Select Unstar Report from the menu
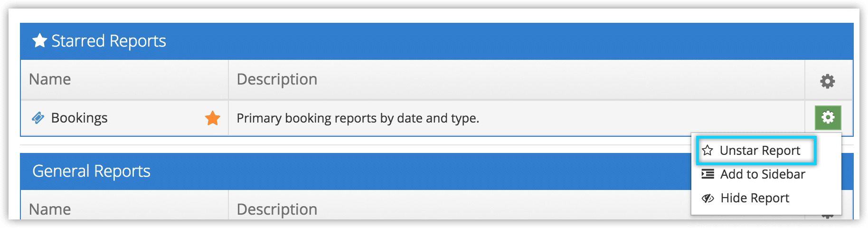 [x=756, y=151]
